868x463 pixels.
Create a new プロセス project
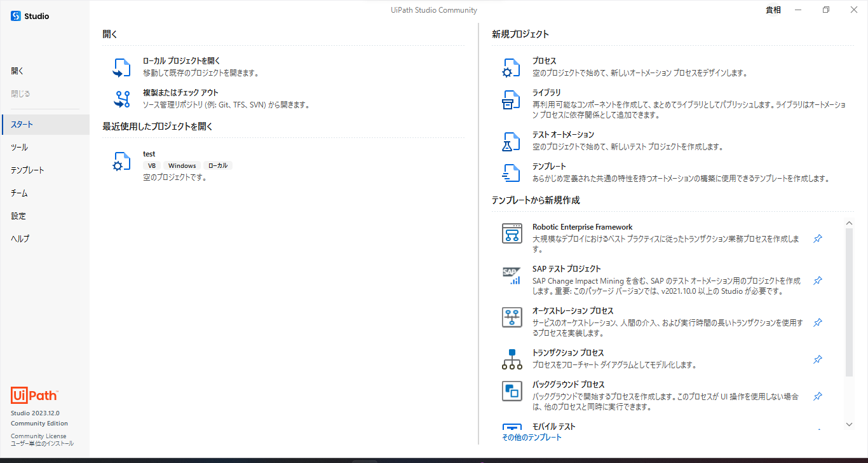pyautogui.click(x=545, y=61)
